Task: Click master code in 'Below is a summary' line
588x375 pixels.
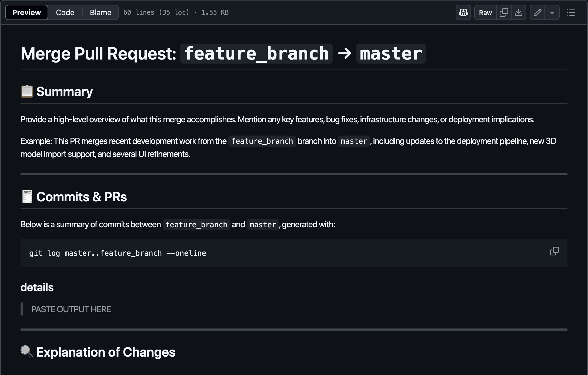Action: click(263, 225)
